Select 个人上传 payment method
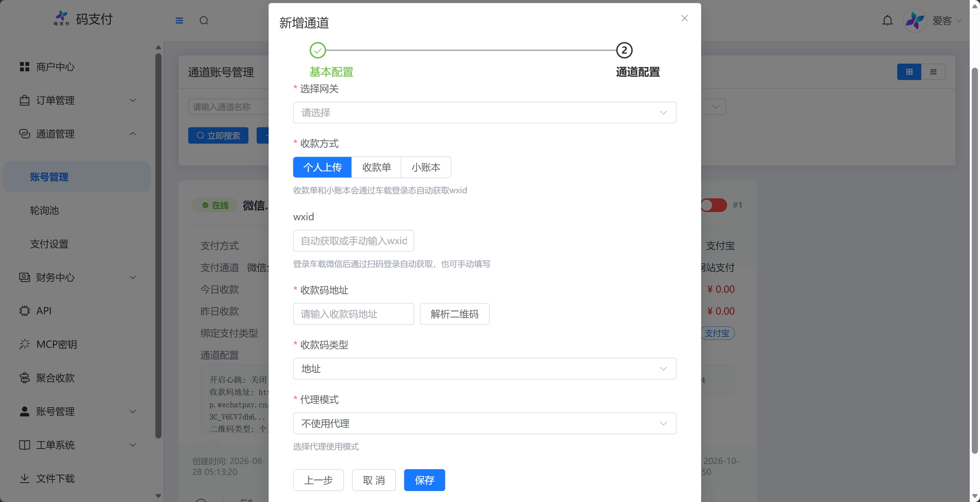Viewport: 980px width, 502px height. point(322,167)
